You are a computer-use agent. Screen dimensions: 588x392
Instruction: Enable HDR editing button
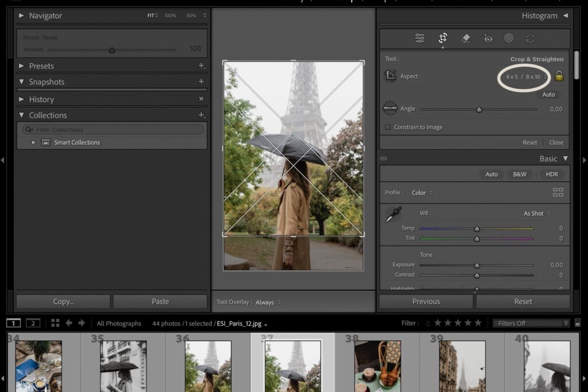tap(552, 174)
